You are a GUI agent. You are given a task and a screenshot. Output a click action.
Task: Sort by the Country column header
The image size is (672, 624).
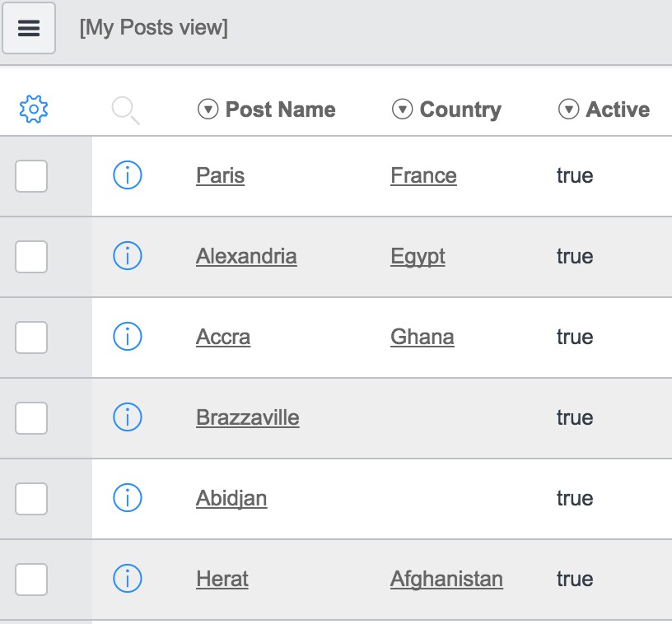pos(460,110)
